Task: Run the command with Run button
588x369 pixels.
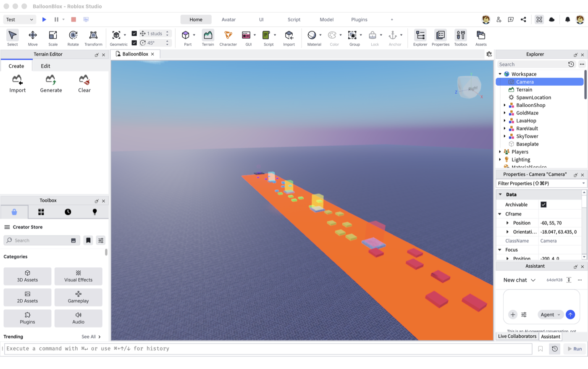Action: (575, 349)
